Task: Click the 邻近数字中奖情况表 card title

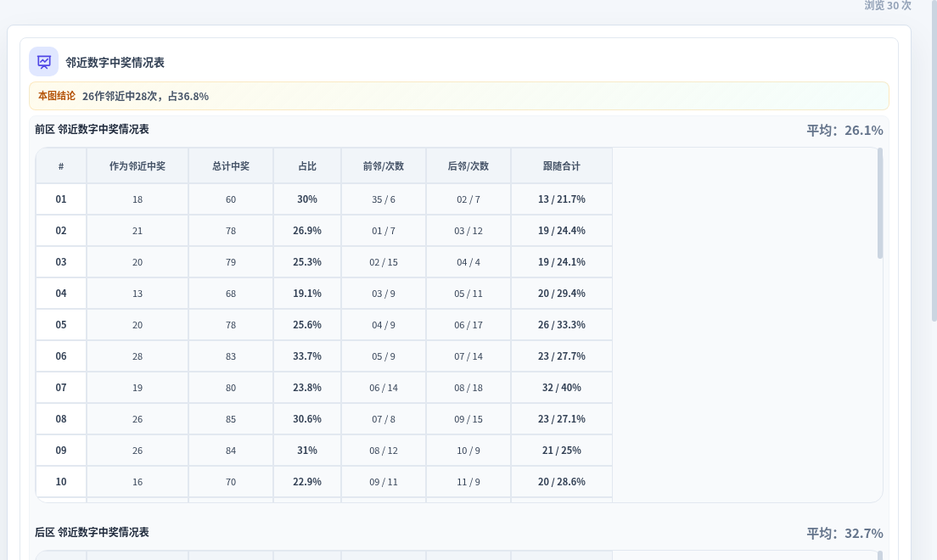Action: [115, 62]
